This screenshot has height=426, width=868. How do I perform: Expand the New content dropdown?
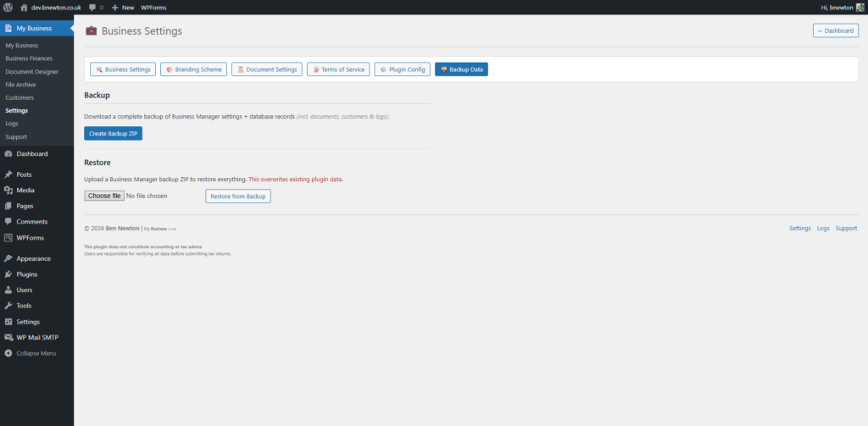point(123,7)
